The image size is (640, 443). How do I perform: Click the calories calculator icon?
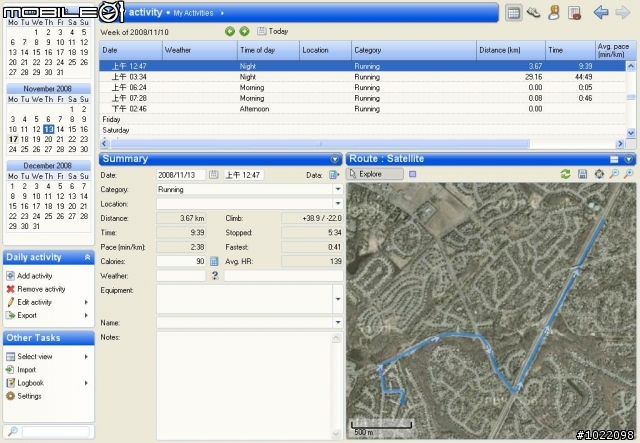pyautogui.click(x=214, y=261)
